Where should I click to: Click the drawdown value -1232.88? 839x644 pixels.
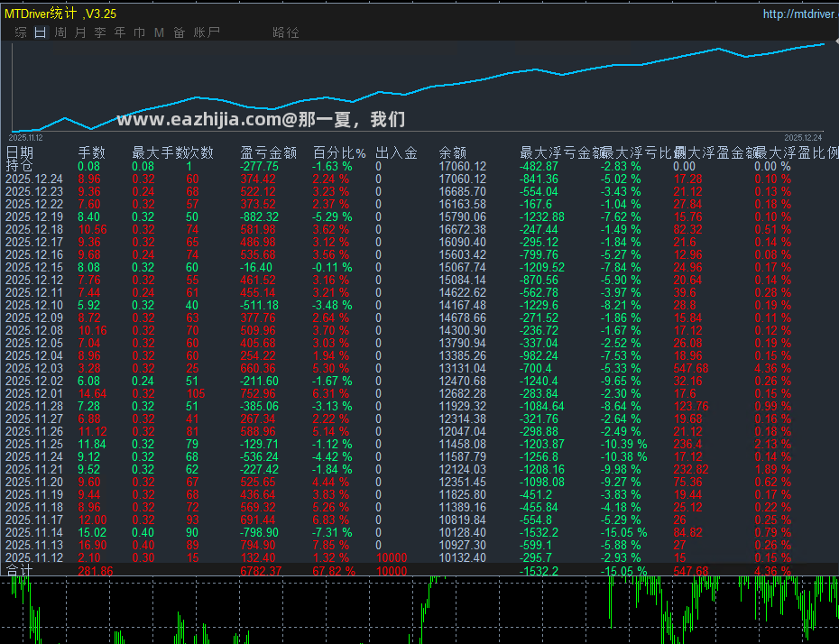pyautogui.click(x=542, y=217)
